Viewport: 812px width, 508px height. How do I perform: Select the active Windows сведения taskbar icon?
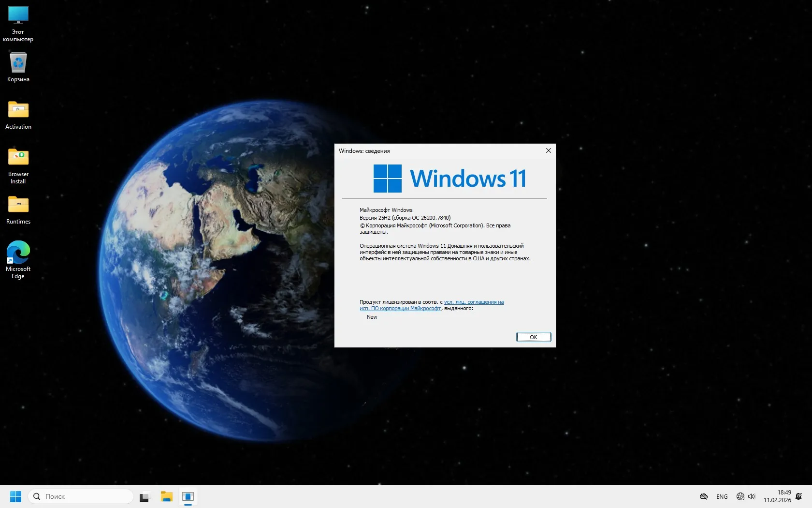point(188,496)
